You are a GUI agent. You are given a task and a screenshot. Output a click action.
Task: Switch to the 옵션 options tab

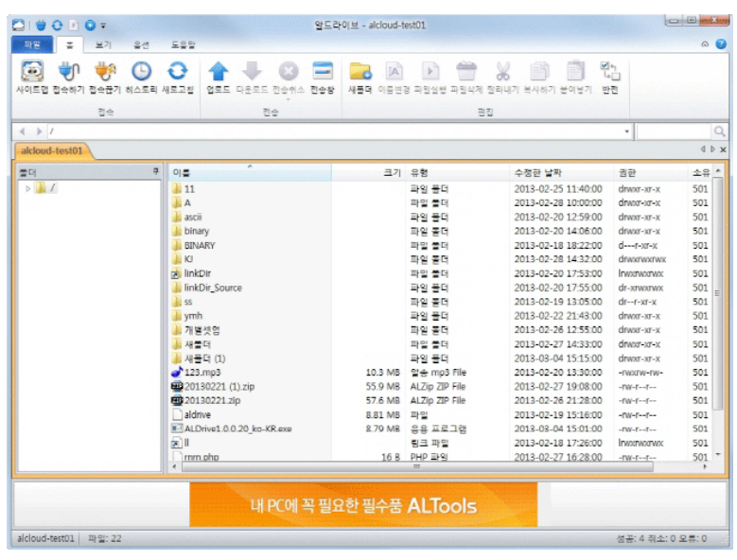click(x=141, y=45)
